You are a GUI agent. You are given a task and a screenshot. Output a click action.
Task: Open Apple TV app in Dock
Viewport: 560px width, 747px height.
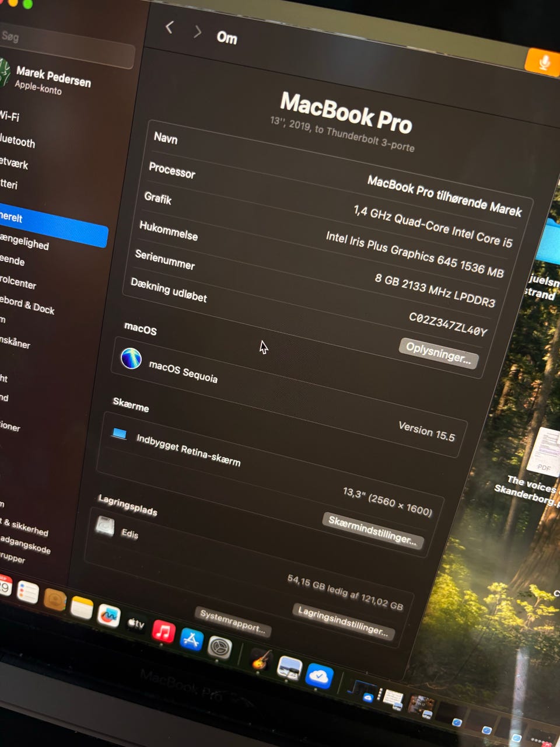[x=136, y=623]
